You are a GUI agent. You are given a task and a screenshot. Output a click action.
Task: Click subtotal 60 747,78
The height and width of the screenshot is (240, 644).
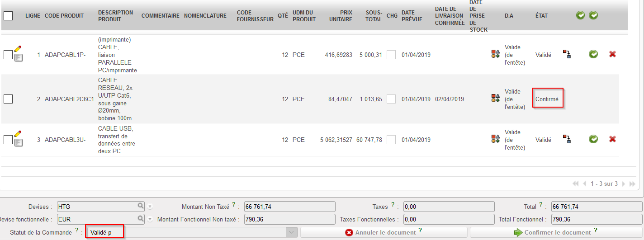(369, 140)
